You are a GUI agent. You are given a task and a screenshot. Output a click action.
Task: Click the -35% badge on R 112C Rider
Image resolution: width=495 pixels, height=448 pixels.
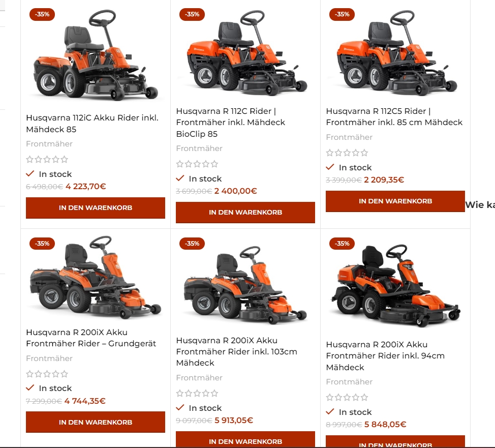(192, 14)
